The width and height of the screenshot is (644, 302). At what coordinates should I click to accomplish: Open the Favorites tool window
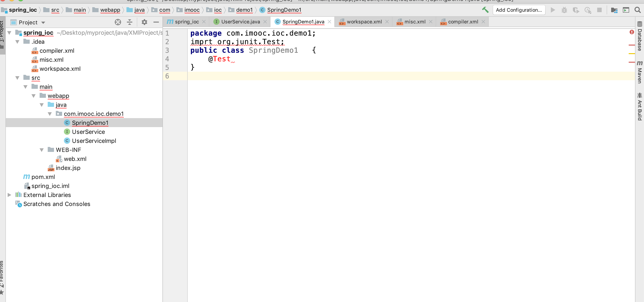coord(2,277)
